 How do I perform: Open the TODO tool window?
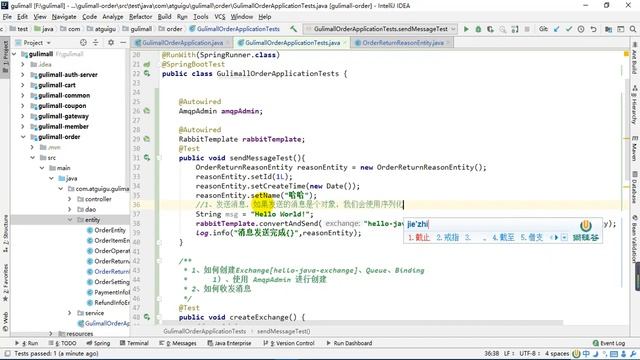pos(62,343)
